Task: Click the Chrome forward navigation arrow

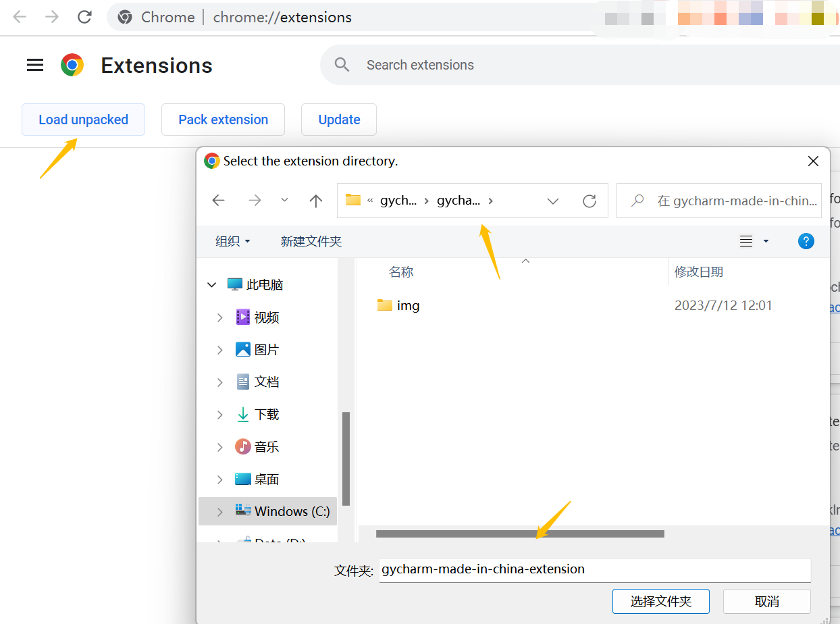Action: coord(52,17)
